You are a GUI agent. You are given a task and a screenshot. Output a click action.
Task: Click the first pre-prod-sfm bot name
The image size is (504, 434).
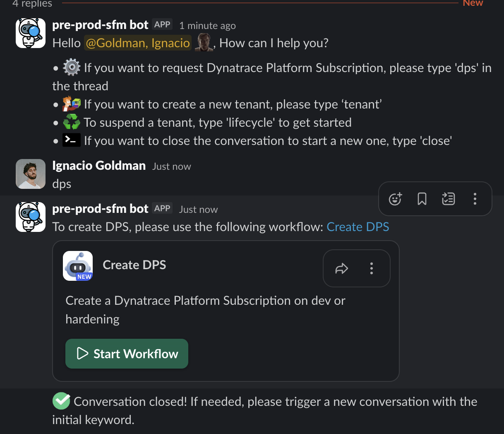[100, 25]
